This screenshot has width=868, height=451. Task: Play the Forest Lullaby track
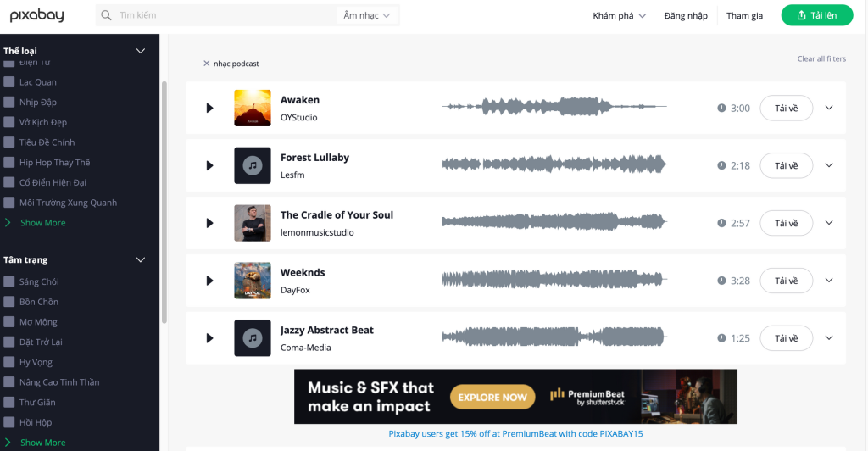(209, 165)
